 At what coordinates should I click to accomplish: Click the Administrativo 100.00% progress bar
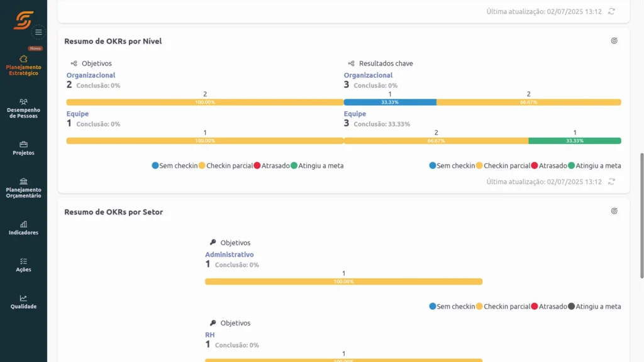pyautogui.click(x=344, y=282)
